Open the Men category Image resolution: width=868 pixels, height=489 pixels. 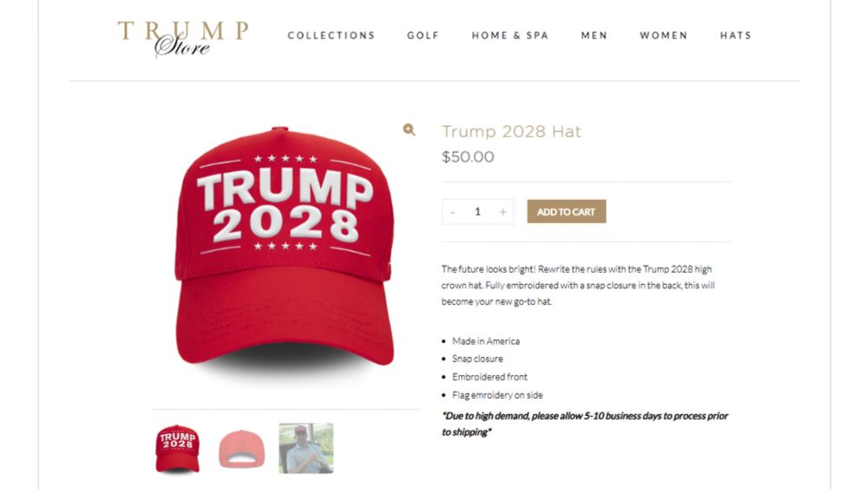pos(594,36)
